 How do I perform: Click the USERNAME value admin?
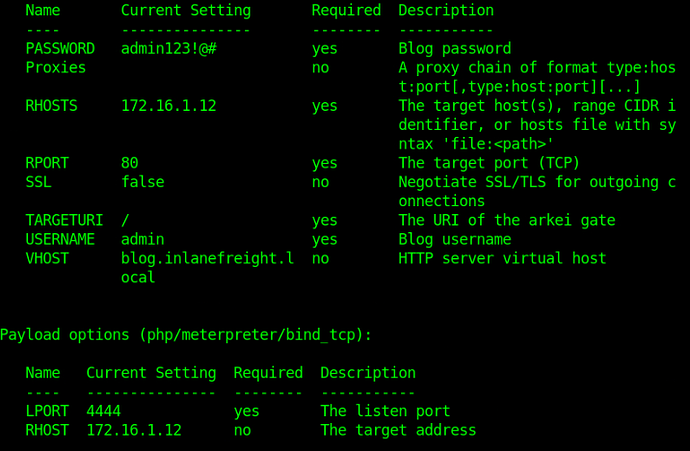[x=143, y=239]
